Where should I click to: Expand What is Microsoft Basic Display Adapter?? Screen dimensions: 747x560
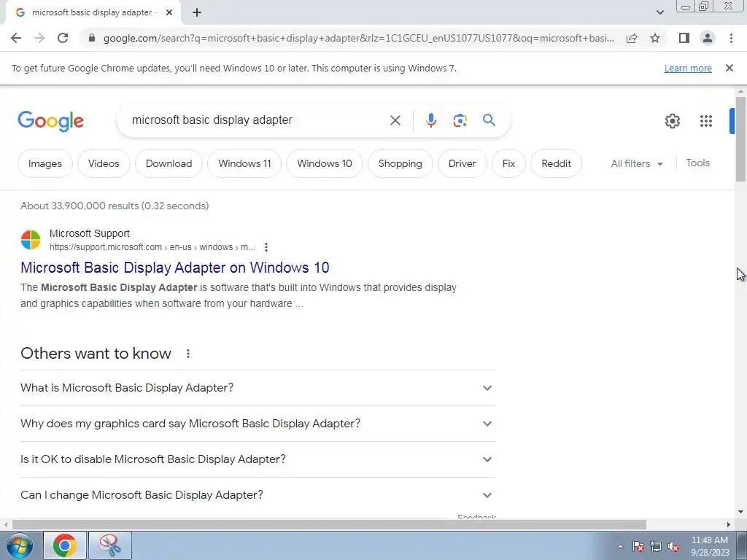[258, 388]
